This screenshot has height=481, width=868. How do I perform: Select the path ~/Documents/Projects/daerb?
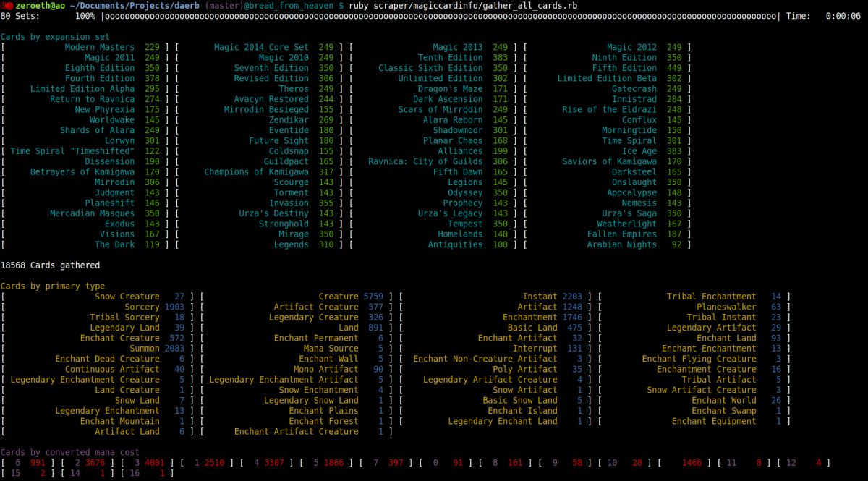pyautogui.click(x=135, y=6)
